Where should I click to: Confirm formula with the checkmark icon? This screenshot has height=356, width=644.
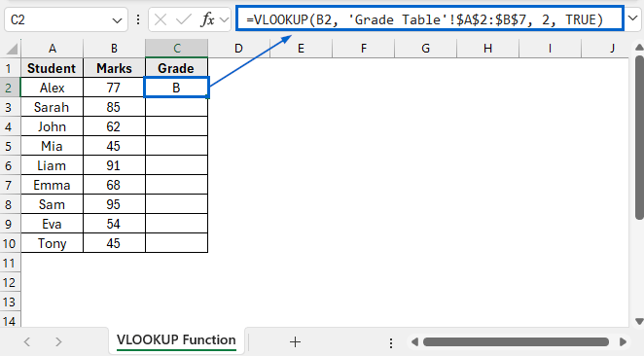click(x=183, y=19)
